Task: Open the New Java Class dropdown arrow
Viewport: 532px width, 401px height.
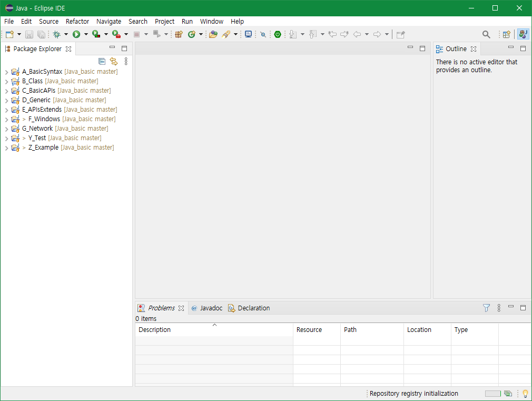Action: (x=201, y=34)
